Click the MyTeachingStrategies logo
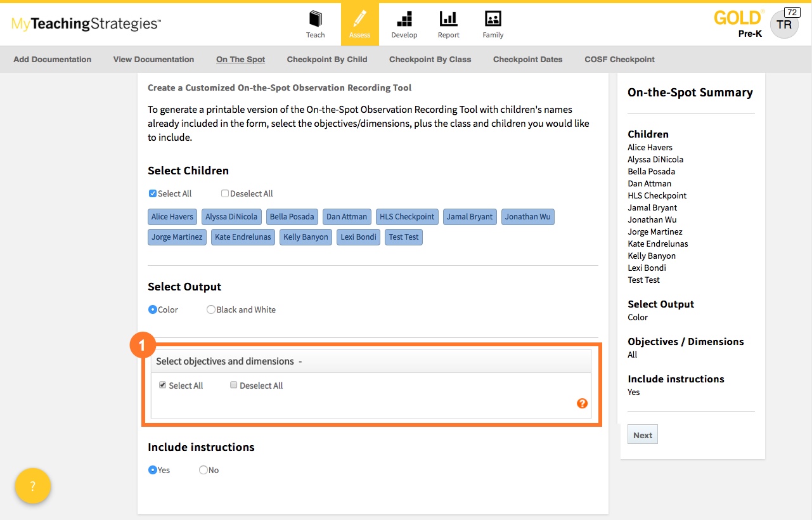This screenshot has width=812, height=520. [86, 24]
